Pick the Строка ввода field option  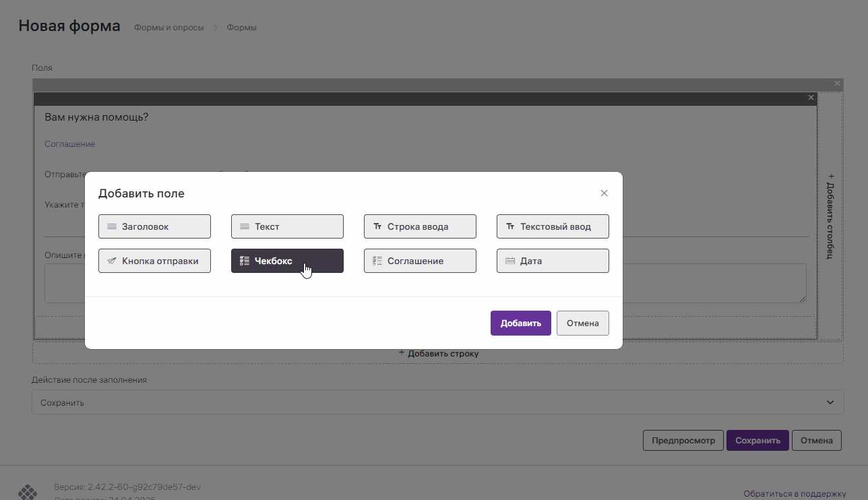(x=420, y=227)
